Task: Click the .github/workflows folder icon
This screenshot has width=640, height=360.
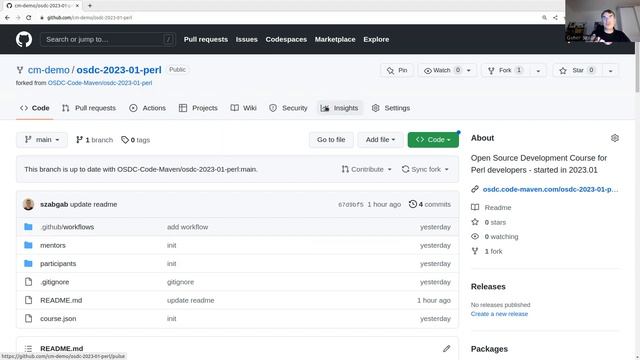Action: coord(28,227)
